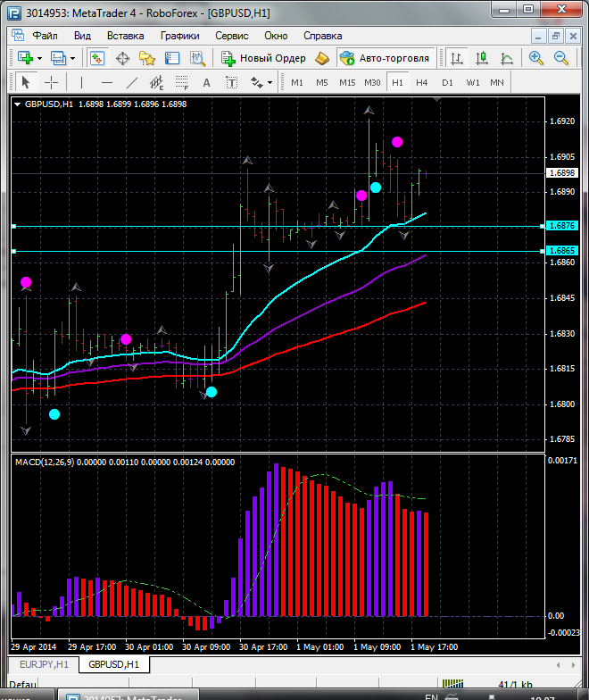Expand the profiles dropdown arrow
The width and height of the screenshot is (589, 700).
(x=73, y=58)
